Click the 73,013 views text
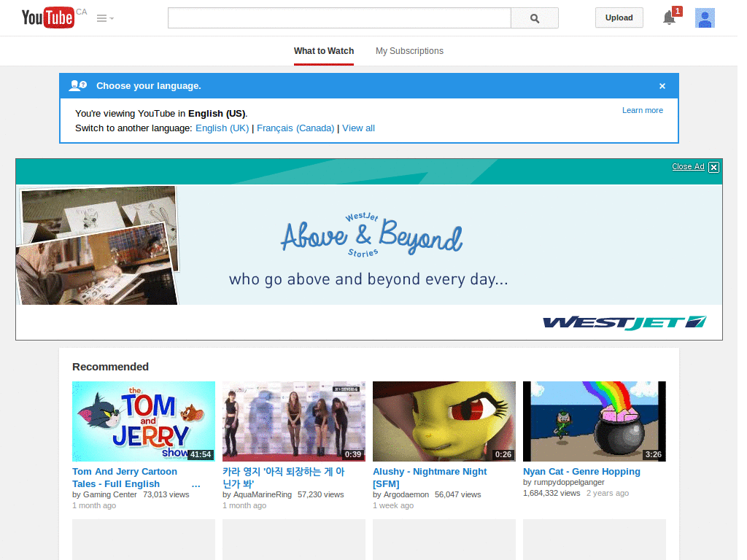Image resolution: width=747 pixels, height=560 pixels. tap(166, 495)
